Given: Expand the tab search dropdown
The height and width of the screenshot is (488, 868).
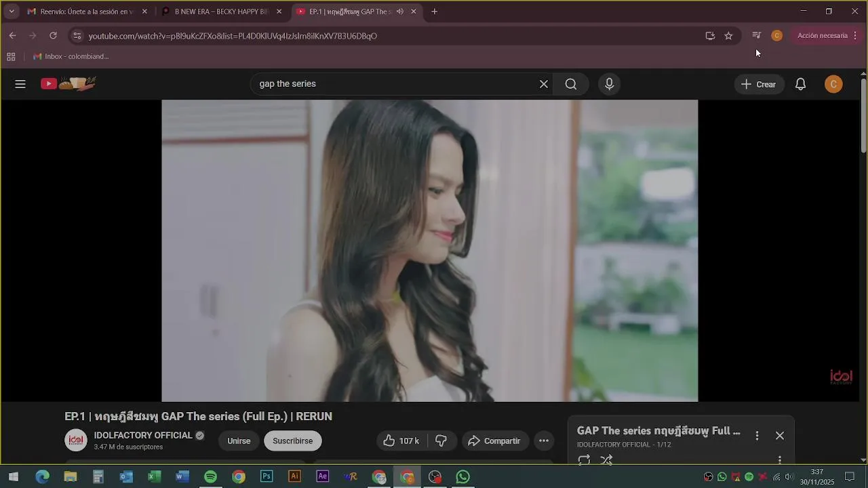Looking at the screenshot, I should [x=12, y=12].
